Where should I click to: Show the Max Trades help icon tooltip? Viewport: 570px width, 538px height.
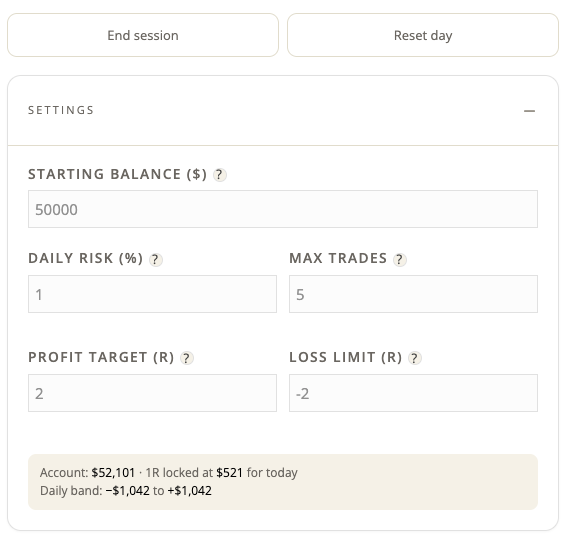pos(400,260)
